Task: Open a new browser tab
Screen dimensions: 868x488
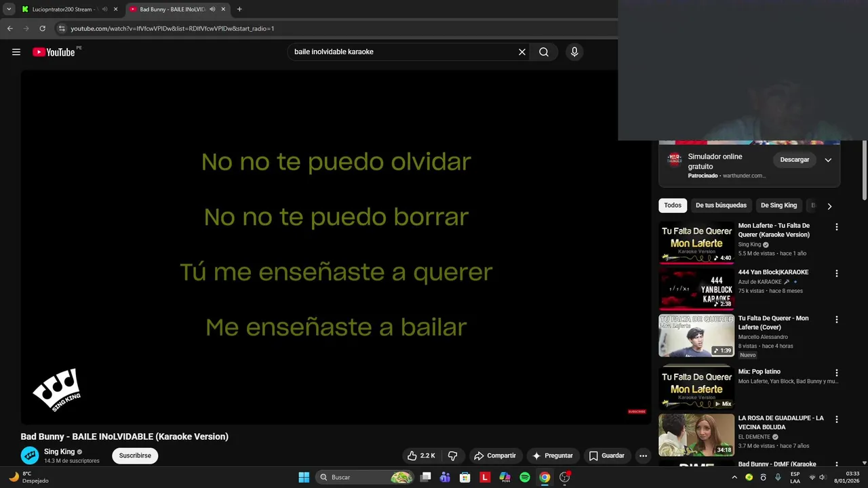Action: pyautogui.click(x=239, y=9)
